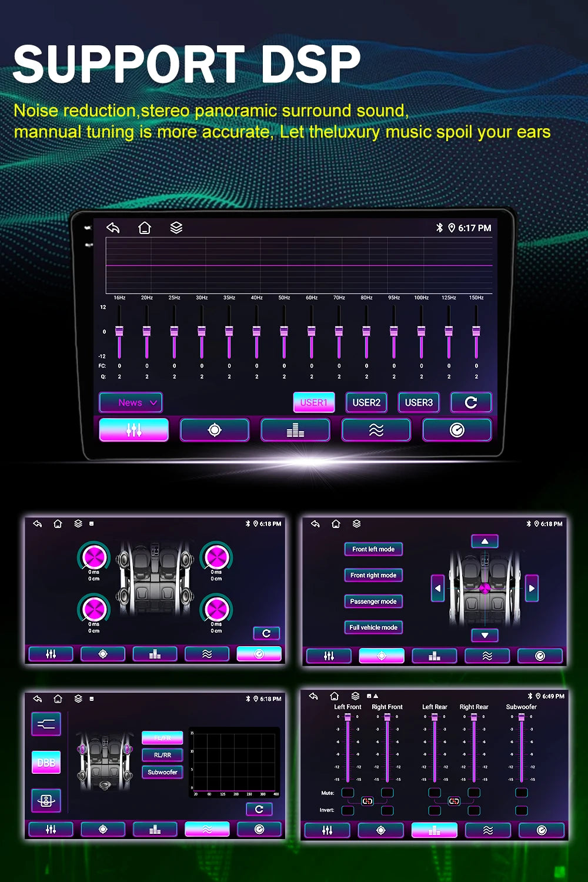Click the 16Hz equalizer slider handle
This screenshot has width=588, height=882.
(119, 331)
